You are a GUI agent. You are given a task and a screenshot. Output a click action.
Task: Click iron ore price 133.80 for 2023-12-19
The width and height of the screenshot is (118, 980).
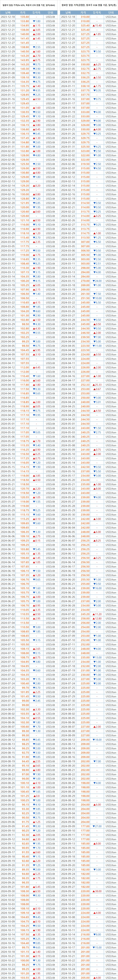tap(25, 21)
